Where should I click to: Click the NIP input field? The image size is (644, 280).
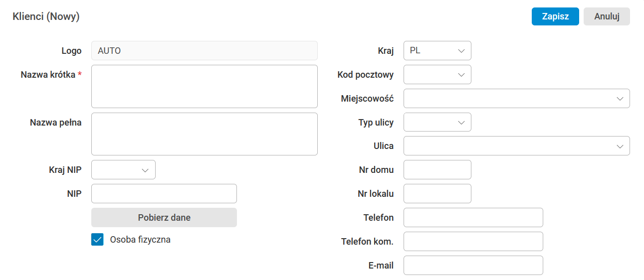click(x=164, y=194)
